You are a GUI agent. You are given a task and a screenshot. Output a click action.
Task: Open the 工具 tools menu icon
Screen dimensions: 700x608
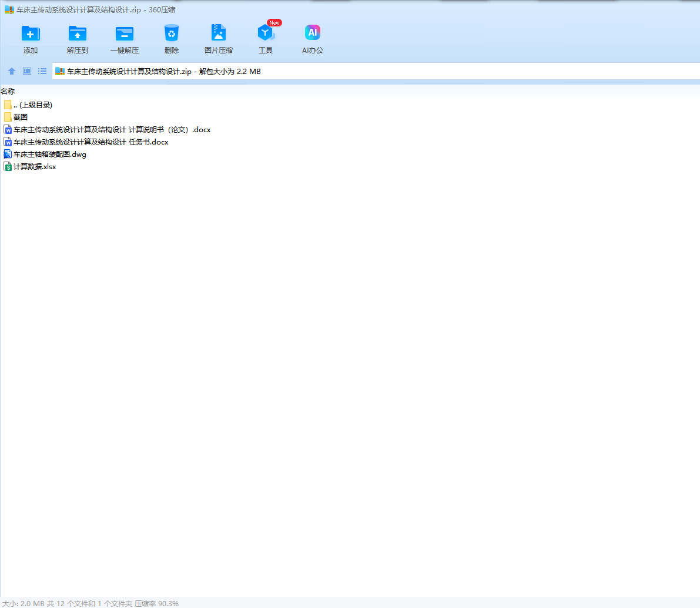click(266, 33)
